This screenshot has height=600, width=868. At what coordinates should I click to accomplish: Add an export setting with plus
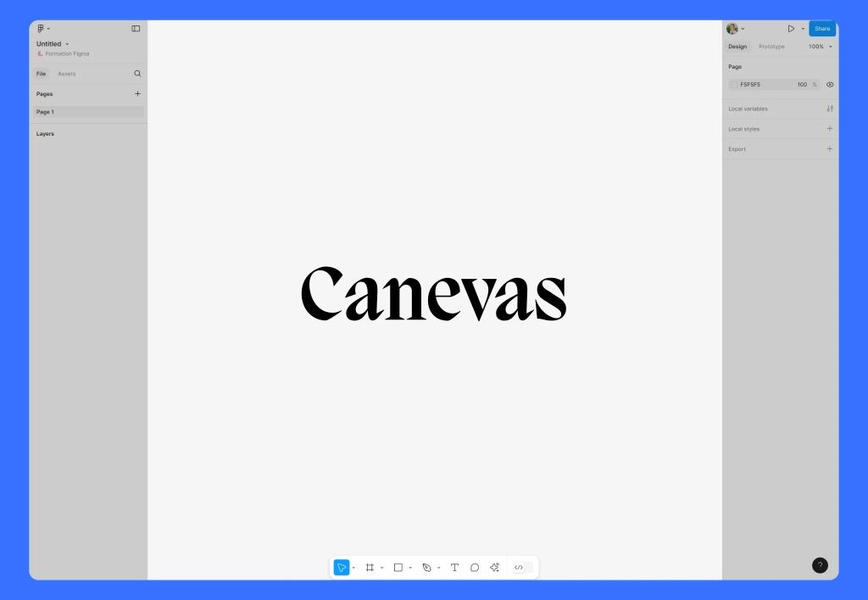829,148
